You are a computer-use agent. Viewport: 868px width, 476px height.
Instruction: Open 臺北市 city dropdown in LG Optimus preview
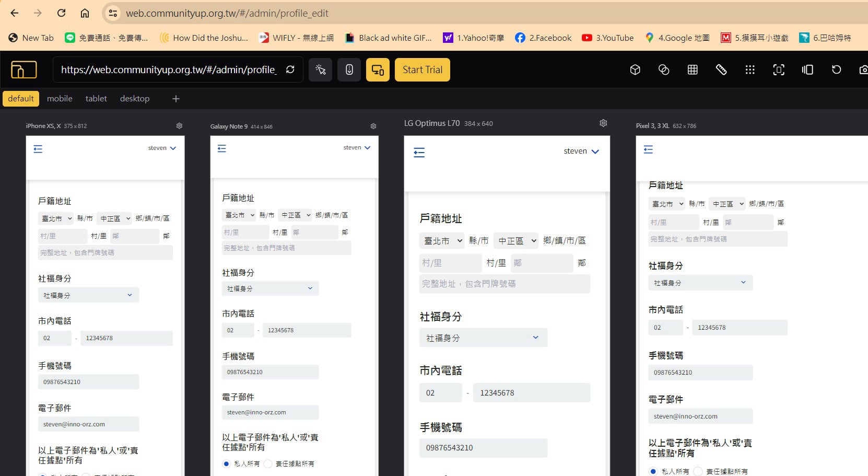click(x=443, y=241)
